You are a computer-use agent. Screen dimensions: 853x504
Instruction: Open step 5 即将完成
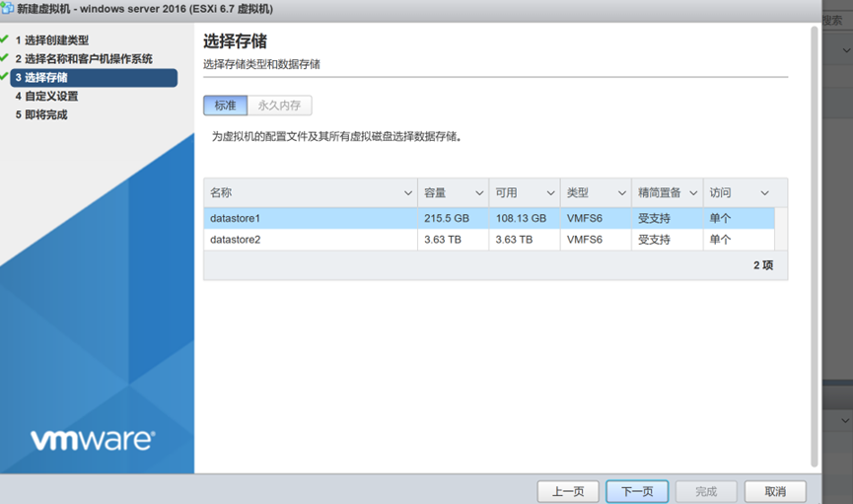pos(41,114)
